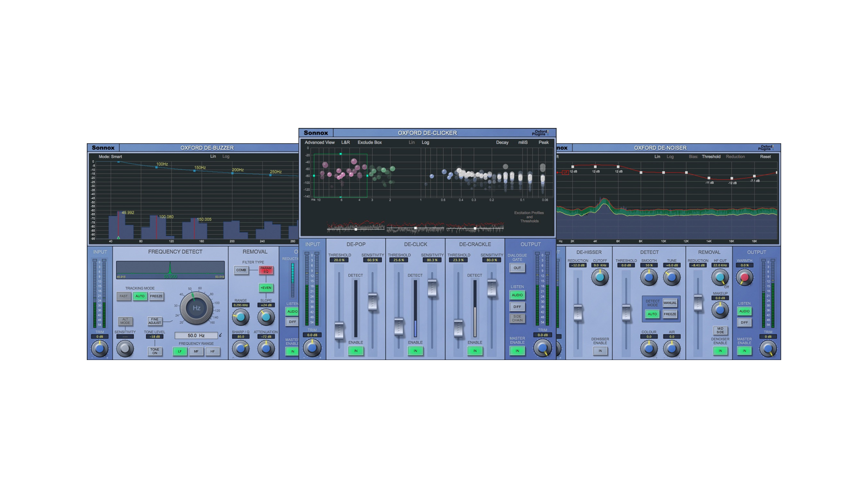Click the Oxford Plugins logo in De-Clicker
The height and width of the screenshot is (488, 868).
[x=540, y=133]
